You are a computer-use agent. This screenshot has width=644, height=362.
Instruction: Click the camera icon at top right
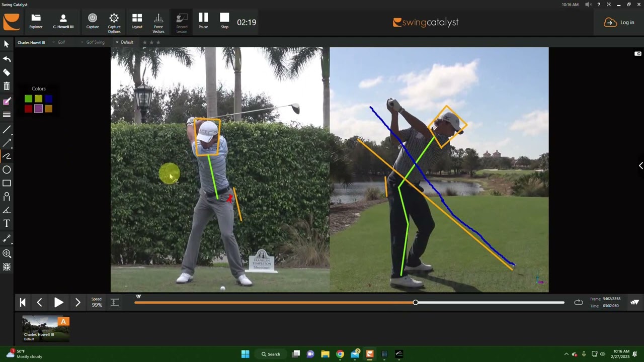[x=638, y=54]
